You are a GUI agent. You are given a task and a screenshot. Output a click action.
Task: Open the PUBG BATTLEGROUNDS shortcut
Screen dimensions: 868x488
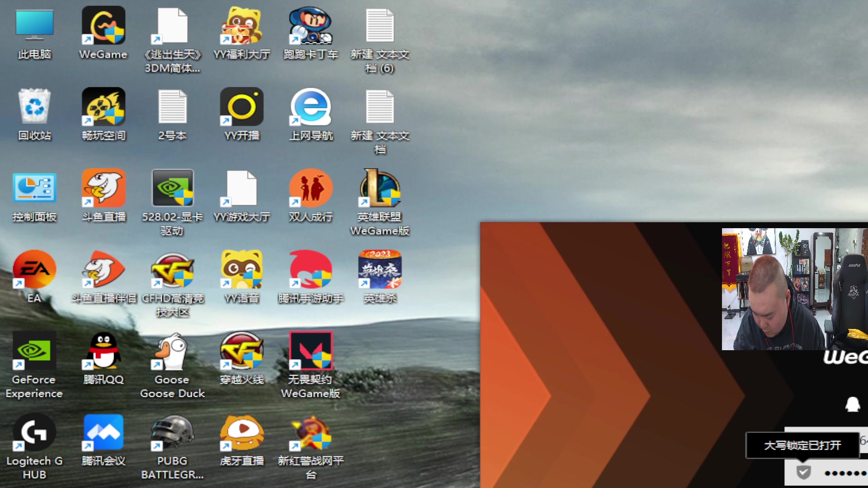coord(172,432)
